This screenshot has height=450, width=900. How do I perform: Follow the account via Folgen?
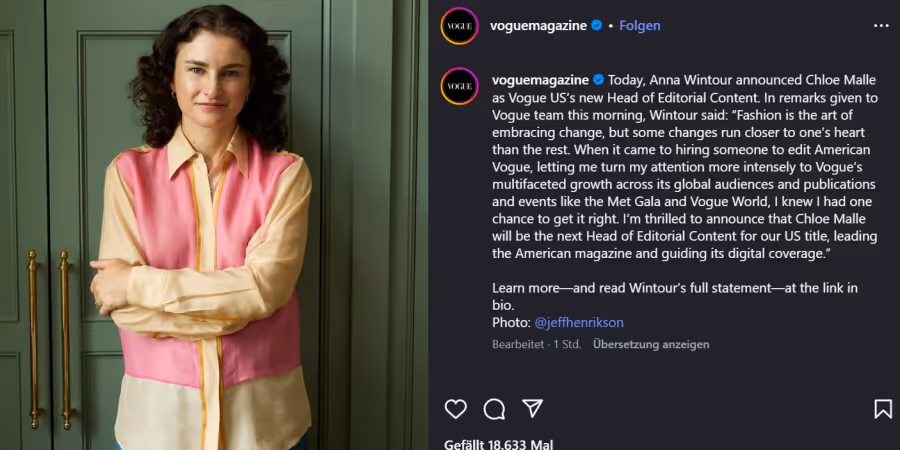click(x=639, y=26)
